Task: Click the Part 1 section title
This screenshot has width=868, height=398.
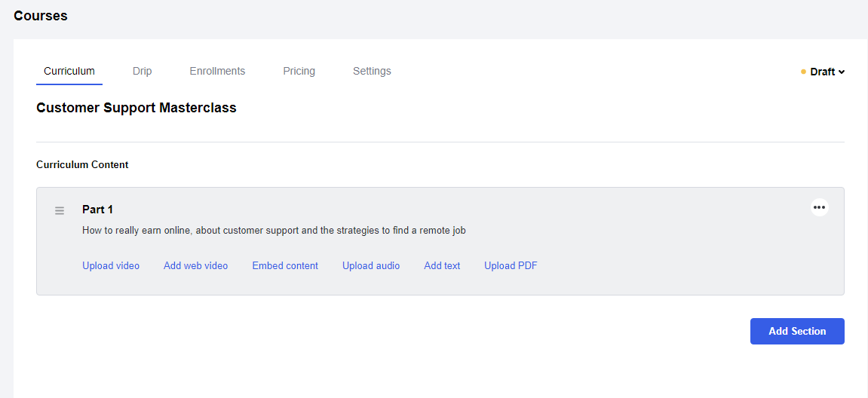Action: click(97, 210)
